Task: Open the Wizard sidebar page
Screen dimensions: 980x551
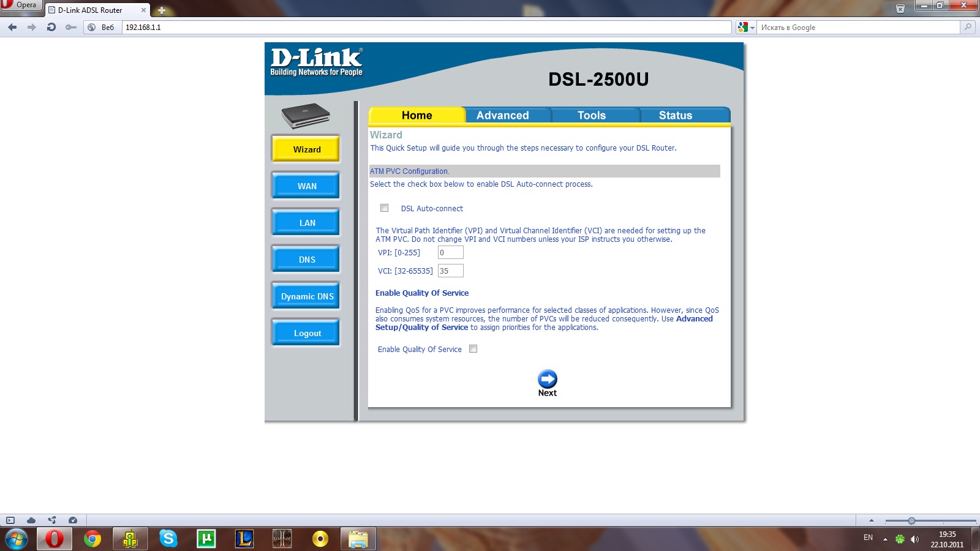Action: (306, 149)
